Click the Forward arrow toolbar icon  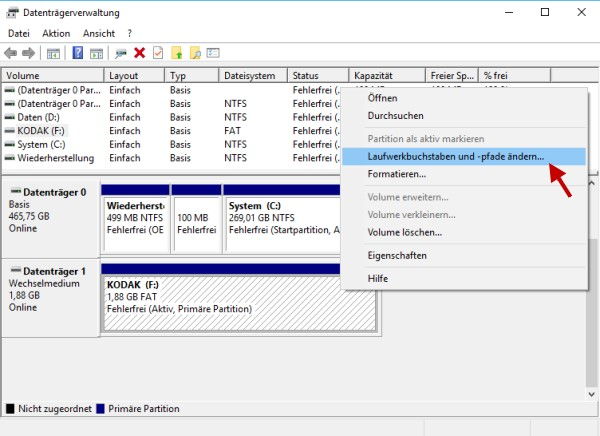[x=29, y=53]
